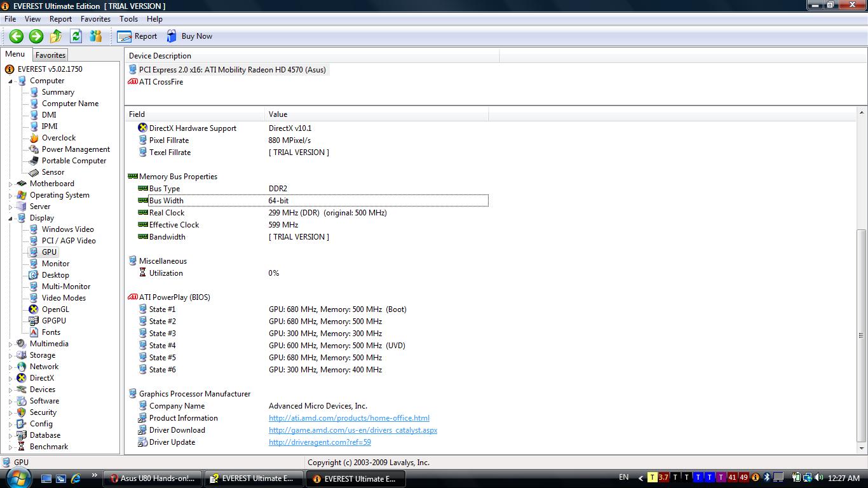This screenshot has width=868, height=488.
Task: Expand the Storage tree node
Action: point(10,356)
